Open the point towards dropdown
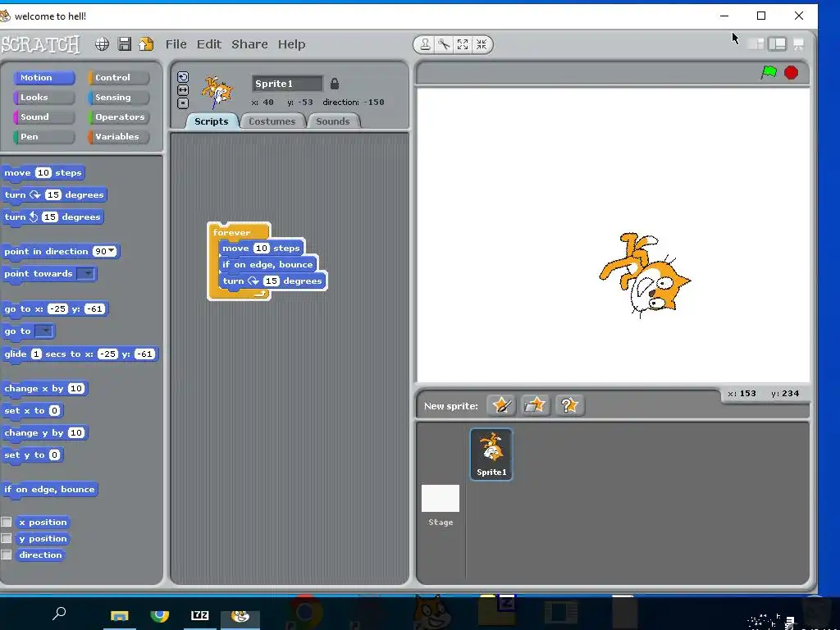 pos(86,274)
